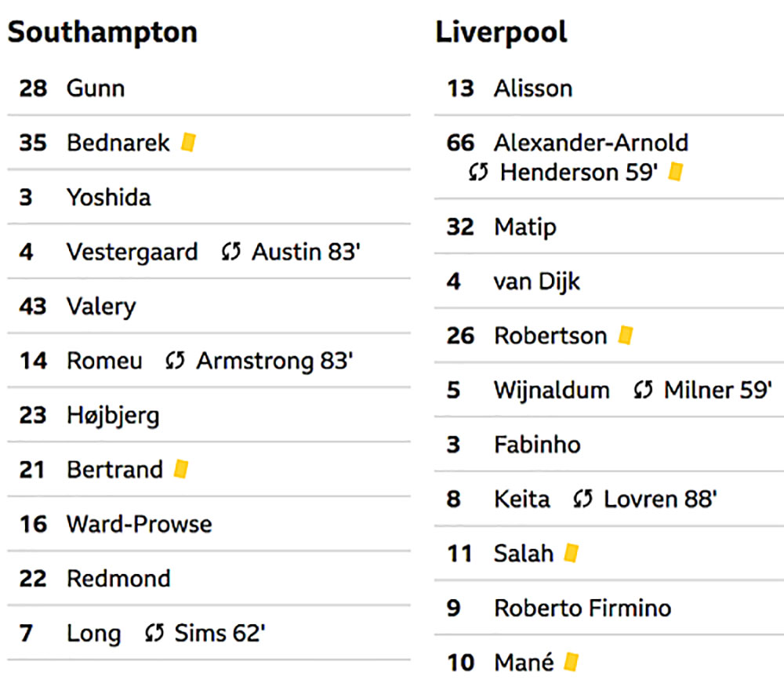Click the yellow card beside Bertrand

(x=181, y=469)
